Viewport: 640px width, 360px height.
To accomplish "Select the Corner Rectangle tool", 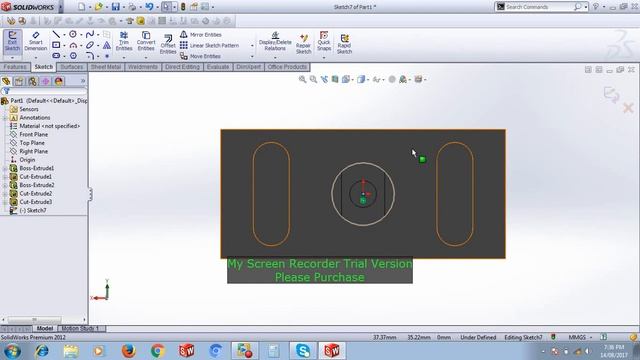I will [56, 45].
